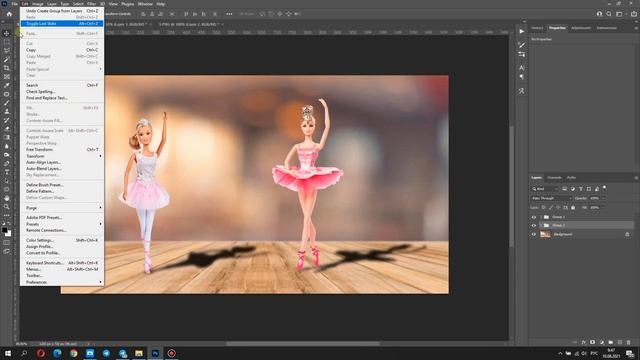Select the Move tool in the toolbar
Image resolution: width=640 pixels, height=360 pixels.
pyautogui.click(x=7, y=33)
